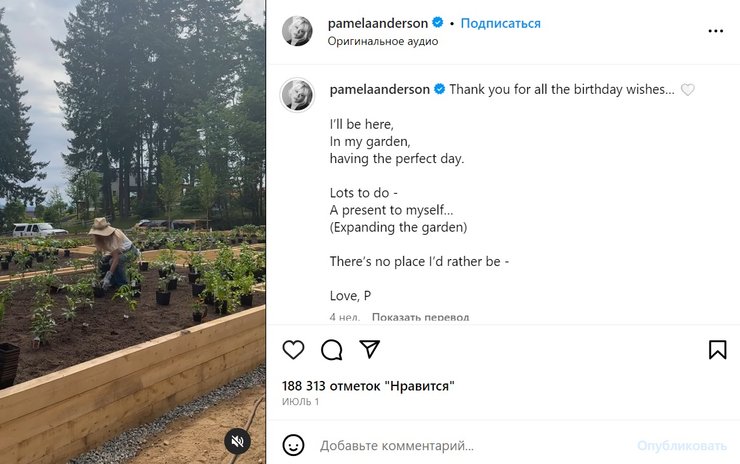Open the three-dot more options menu
The image size is (740, 464).
coord(715,31)
